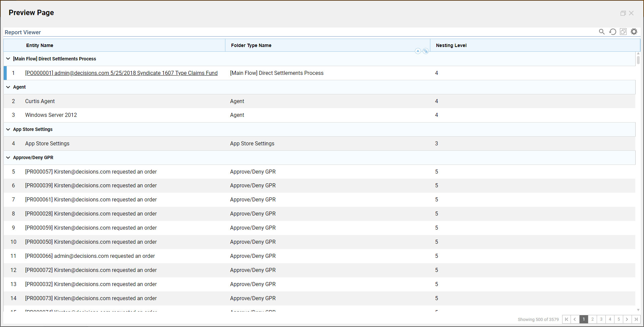Viewport: 644px width, 327px height.
Task: Go to first page of results
Action: pos(567,319)
